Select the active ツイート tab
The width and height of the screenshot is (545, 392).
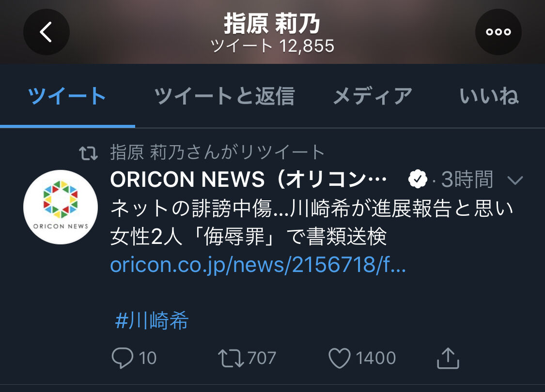tap(67, 96)
